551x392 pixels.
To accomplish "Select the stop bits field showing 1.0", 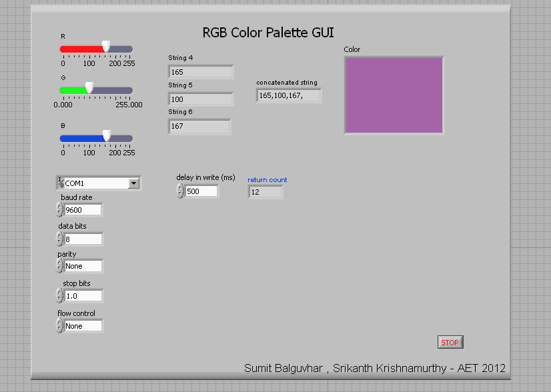I will (x=83, y=296).
